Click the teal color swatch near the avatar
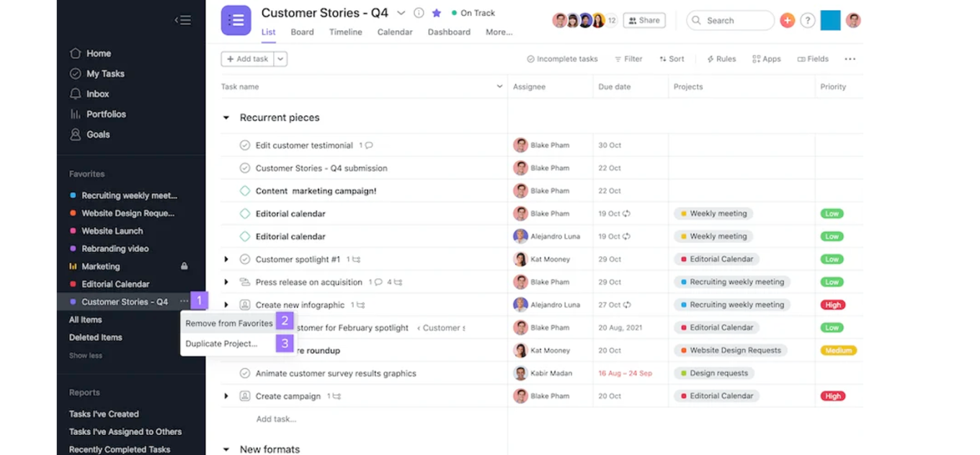The width and height of the screenshot is (980, 455). [829, 20]
